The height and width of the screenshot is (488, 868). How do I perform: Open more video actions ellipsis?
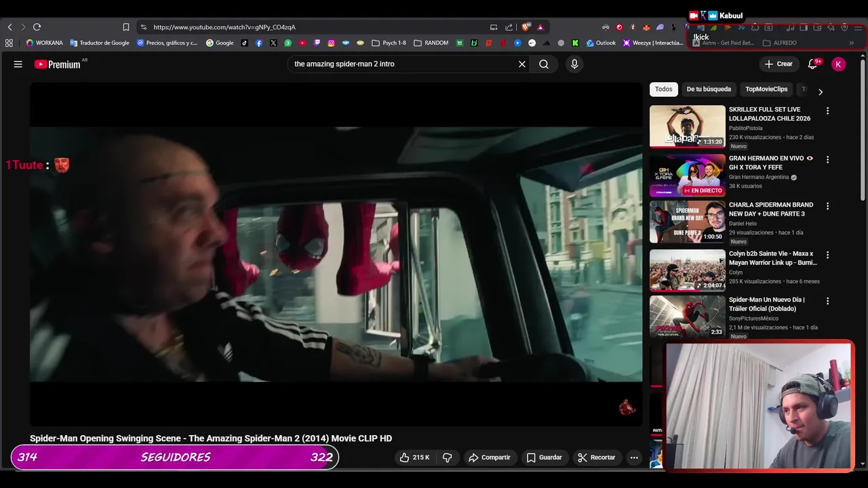point(634,457)
